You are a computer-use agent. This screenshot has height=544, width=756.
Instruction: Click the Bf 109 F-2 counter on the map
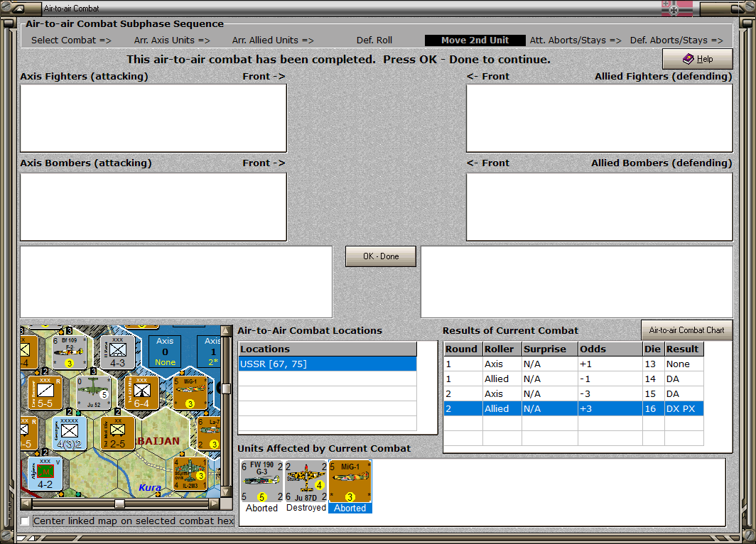point(68,352)
